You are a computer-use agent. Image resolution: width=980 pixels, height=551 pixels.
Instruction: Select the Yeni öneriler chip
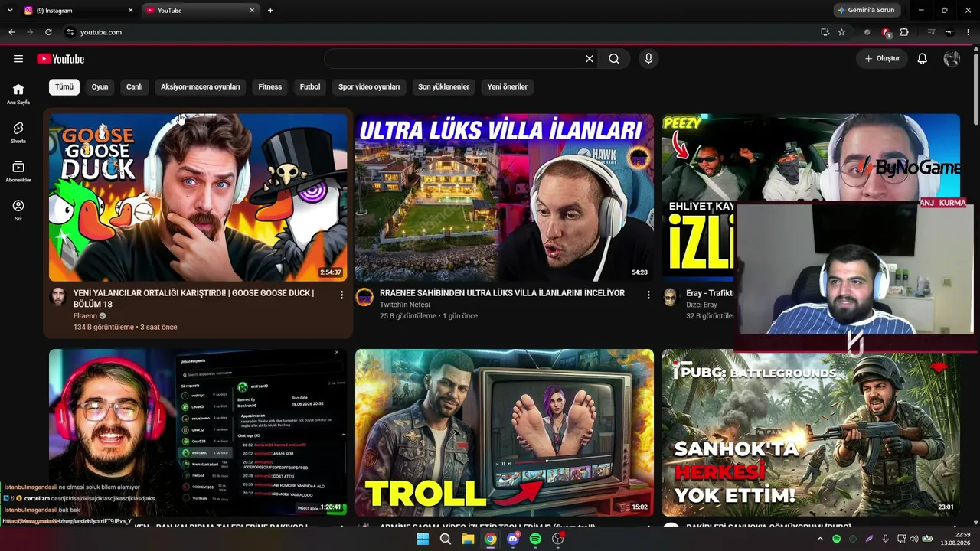point(508,86)
